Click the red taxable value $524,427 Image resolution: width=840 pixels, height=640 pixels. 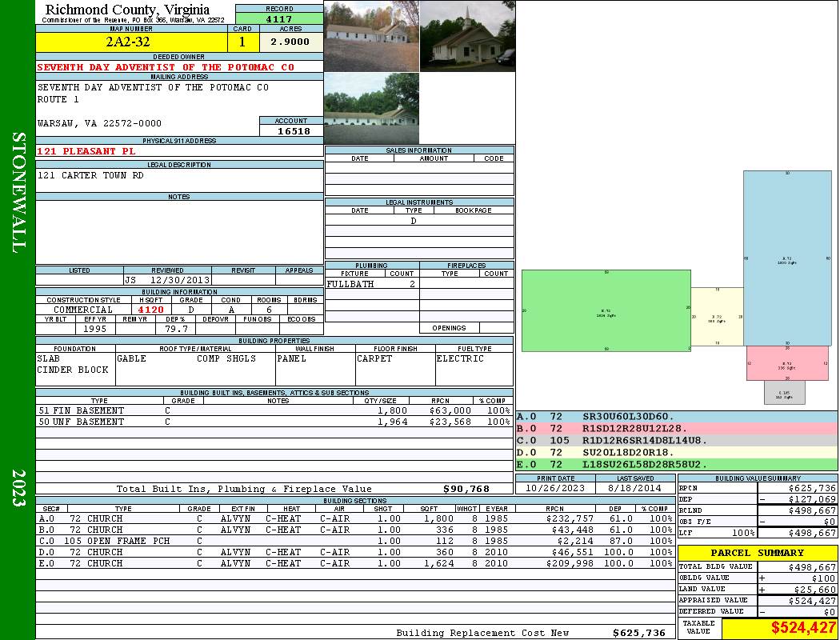pos(803,627)
